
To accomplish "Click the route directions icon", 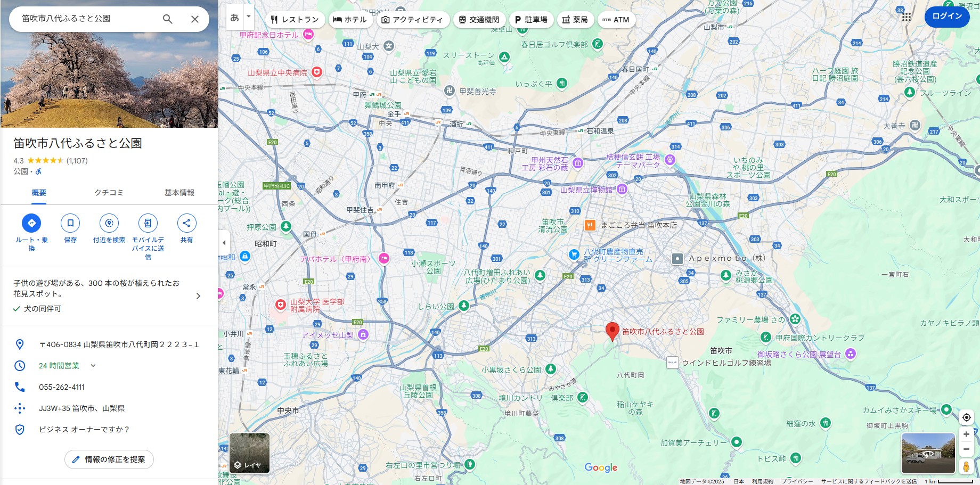I will [31, 223].
